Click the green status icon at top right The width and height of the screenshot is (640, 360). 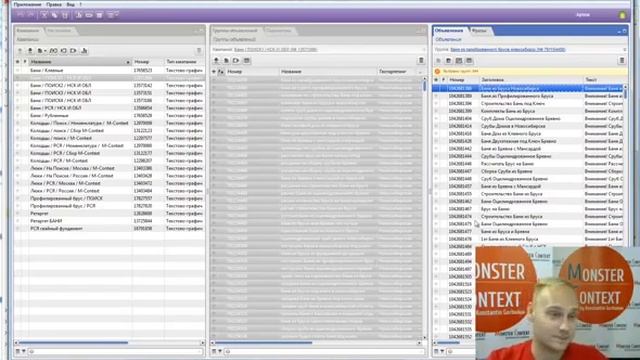pyautogui.click(x=622, y=15)
